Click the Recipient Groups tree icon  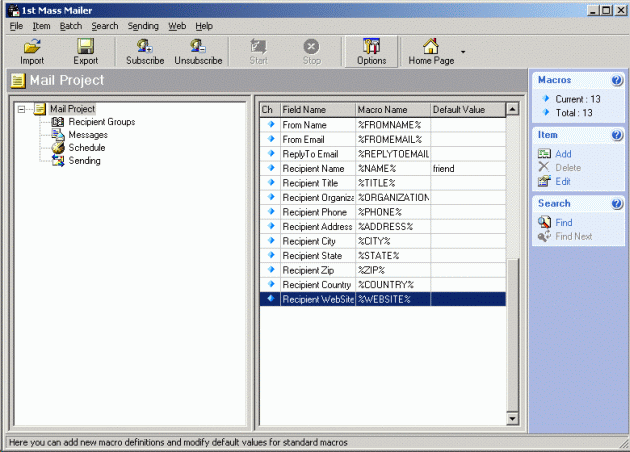pyautogui.click(x=58, y=122)
